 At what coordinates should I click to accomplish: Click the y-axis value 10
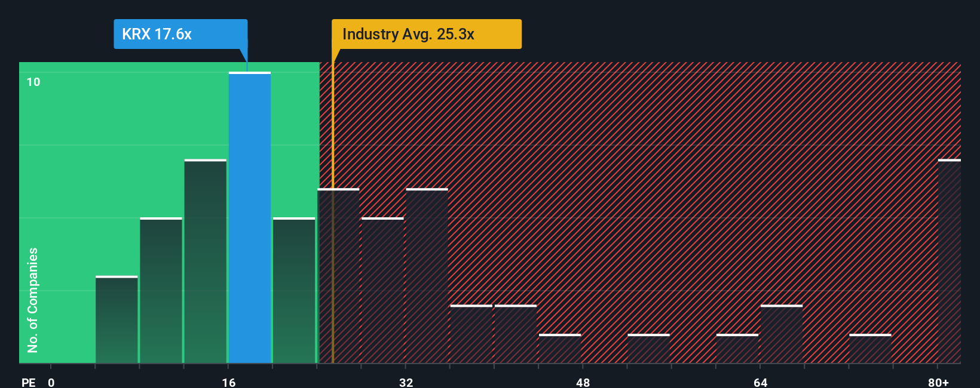point(33,82)
